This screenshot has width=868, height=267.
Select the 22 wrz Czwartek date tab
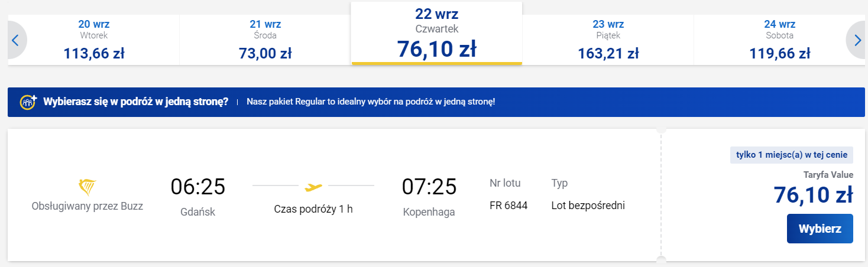click(436, 33)
